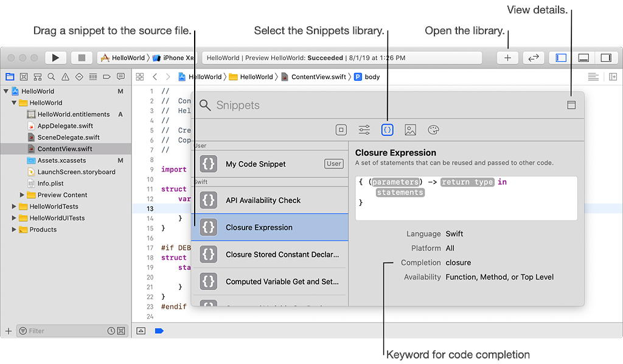623x364 pixels.
Task: Show the Report navigator
Action: pyautogui.click(x=121, y=77)
